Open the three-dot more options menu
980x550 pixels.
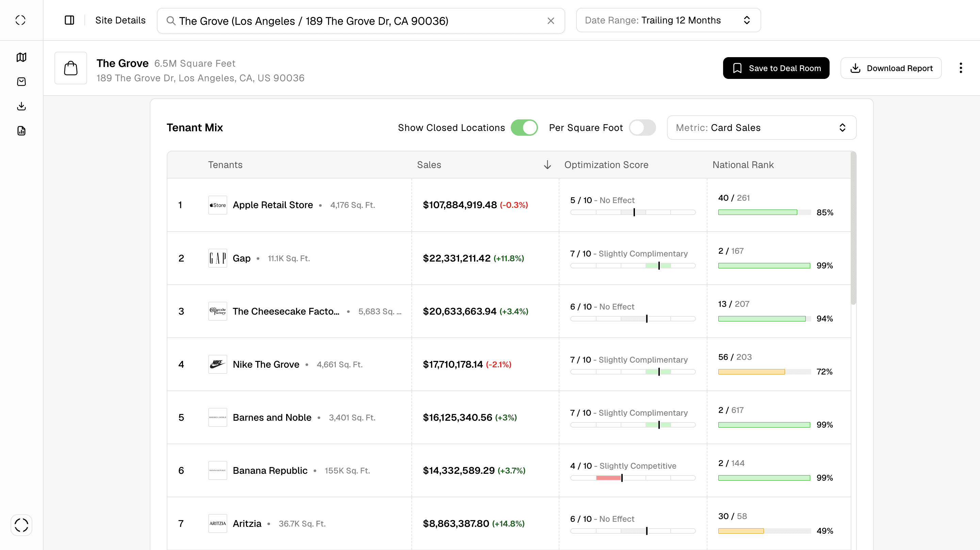pos(961,68)
